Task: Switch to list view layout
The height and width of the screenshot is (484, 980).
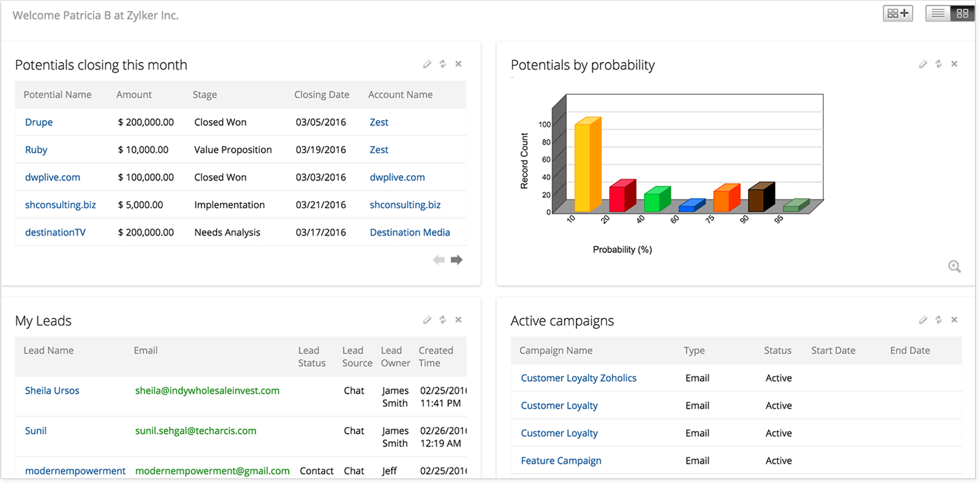Action: 938,13
